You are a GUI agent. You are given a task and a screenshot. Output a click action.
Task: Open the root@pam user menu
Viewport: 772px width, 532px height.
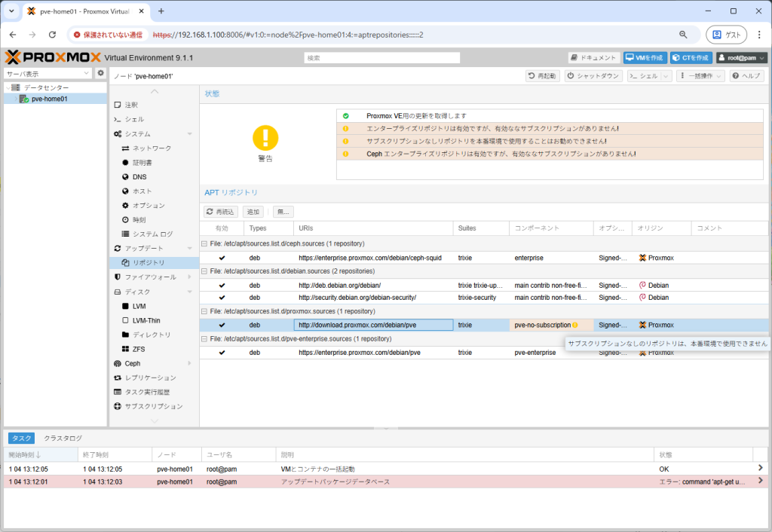743,57
